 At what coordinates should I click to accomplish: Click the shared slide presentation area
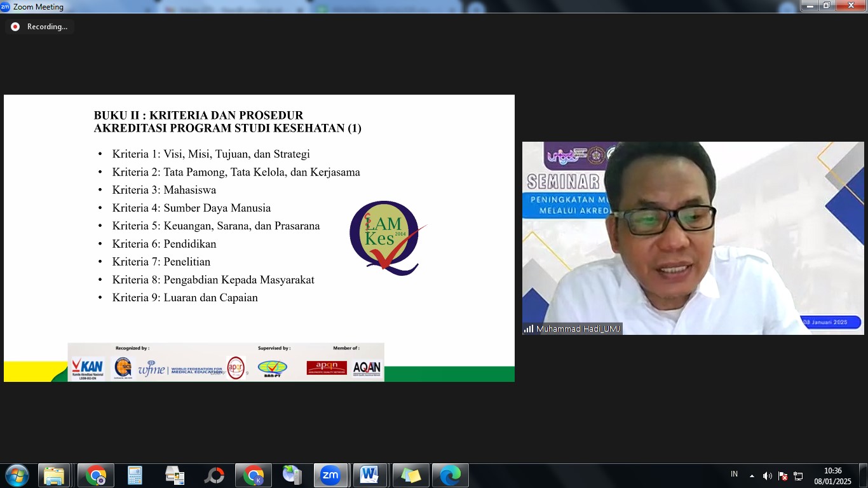point(259,238)
